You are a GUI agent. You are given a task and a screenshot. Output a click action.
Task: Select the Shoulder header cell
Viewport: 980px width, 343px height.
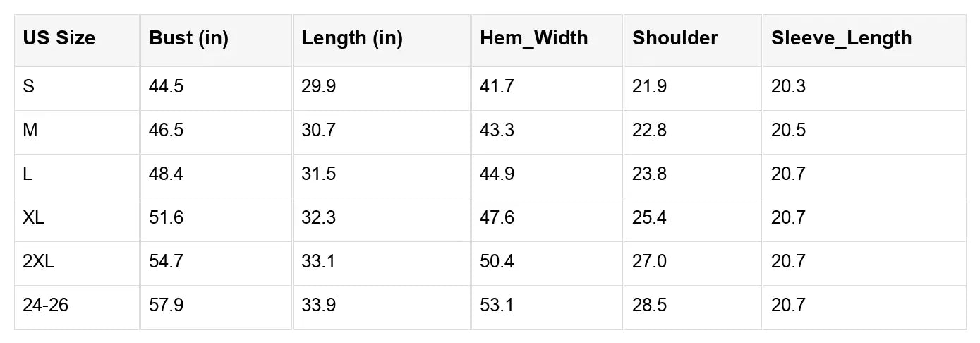coord(675,38)
